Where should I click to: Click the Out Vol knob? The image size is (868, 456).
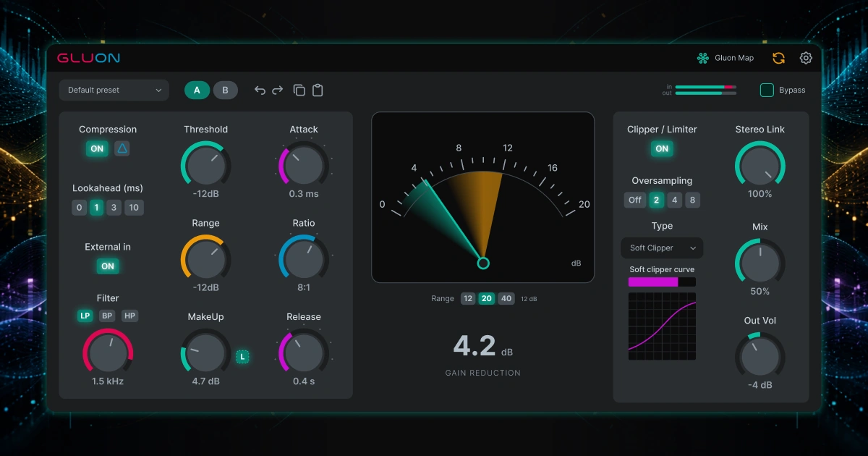[x=760, y=356]
